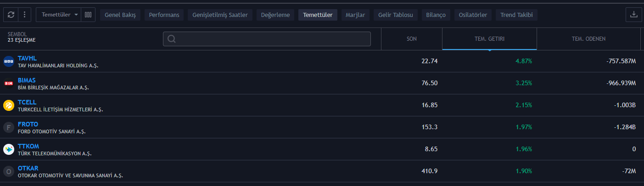The width and height of the screenshot is (644, 186).
Task: Select the Trend Takibi tab
Action: (516, 15)
